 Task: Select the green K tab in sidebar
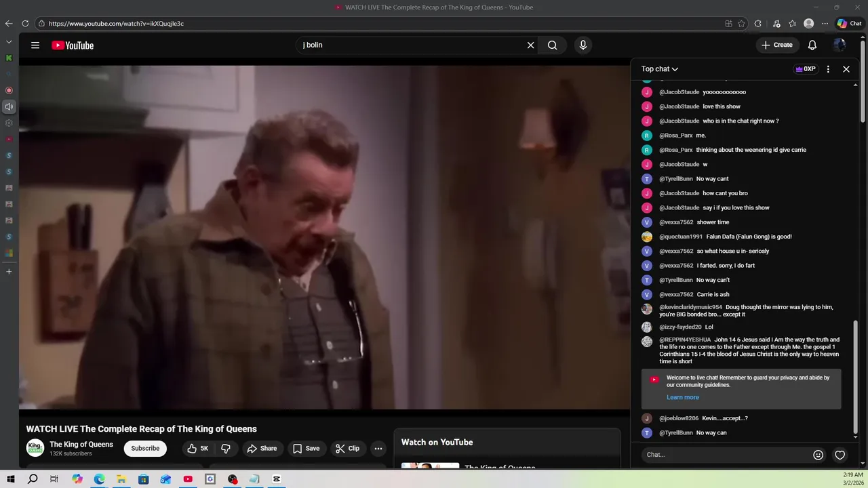tap(9, 58)
